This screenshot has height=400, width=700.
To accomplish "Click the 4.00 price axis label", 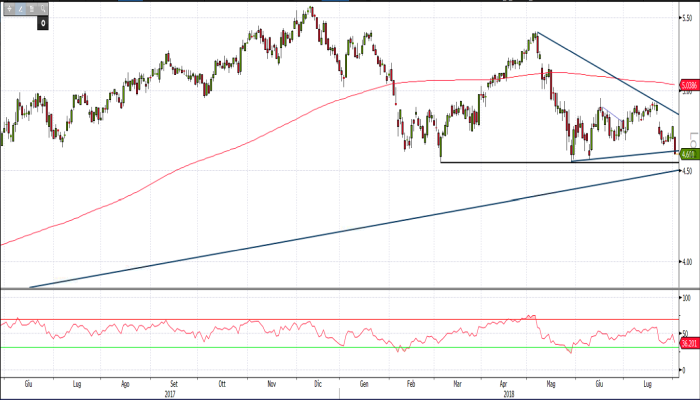I will point(687,263).
